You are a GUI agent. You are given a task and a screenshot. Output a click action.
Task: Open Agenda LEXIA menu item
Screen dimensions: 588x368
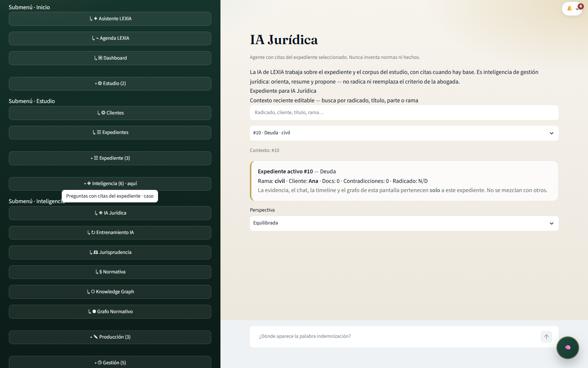click(110, 38)
